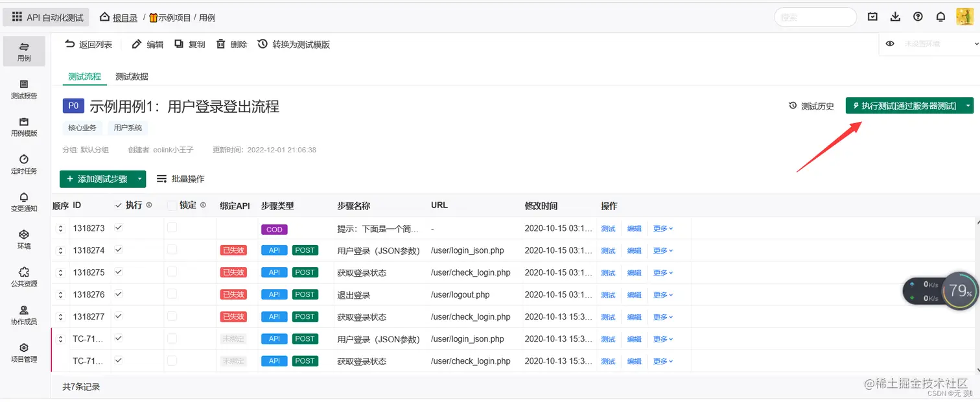Open 变更通知 in left sidebar
980x402 pixels.
point(24,202)
